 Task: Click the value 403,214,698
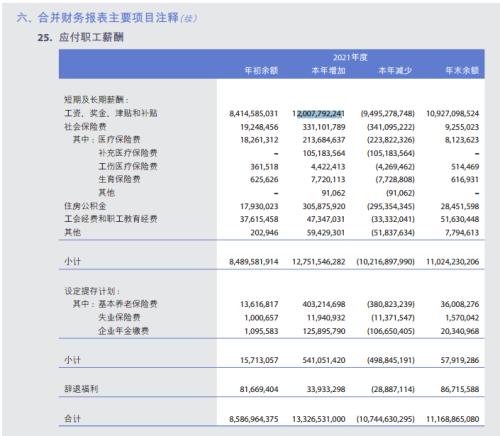point(324,304)
